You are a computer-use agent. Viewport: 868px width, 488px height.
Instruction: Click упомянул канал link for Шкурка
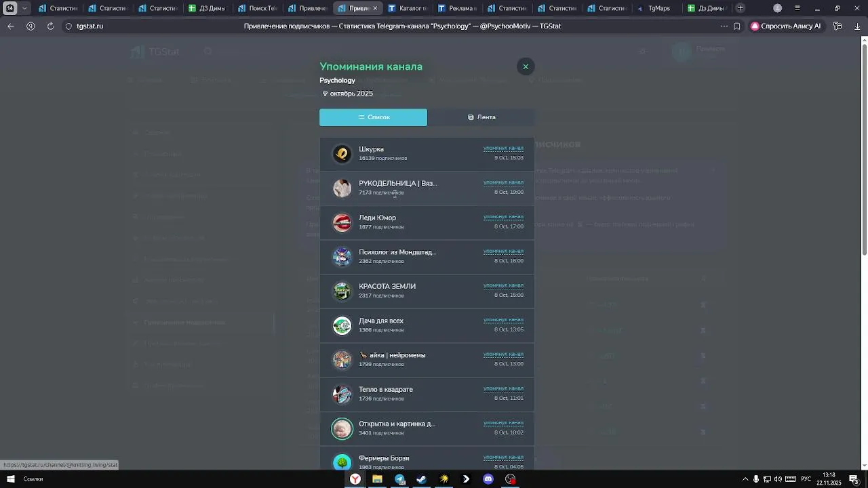coord(503,148)
